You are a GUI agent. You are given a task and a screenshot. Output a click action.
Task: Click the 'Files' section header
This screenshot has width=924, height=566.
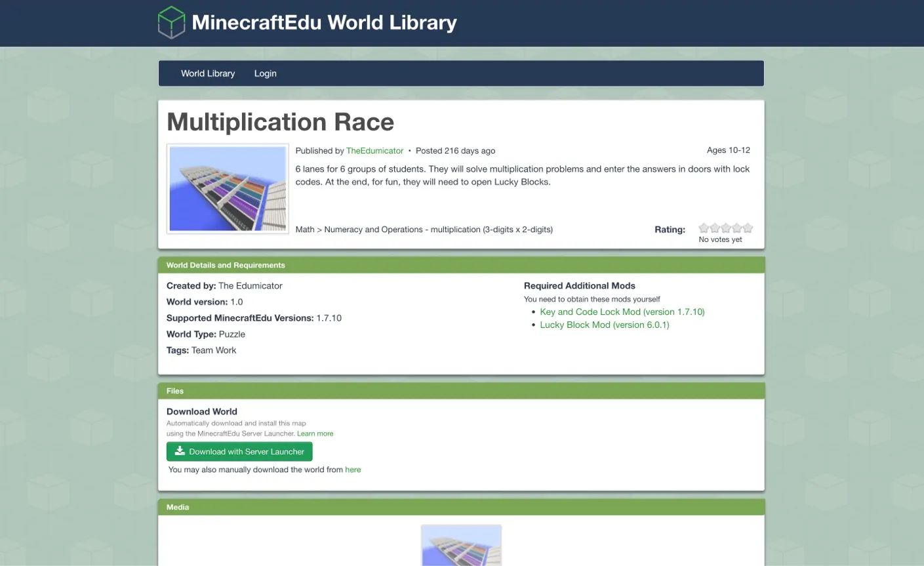click(175, 391)
